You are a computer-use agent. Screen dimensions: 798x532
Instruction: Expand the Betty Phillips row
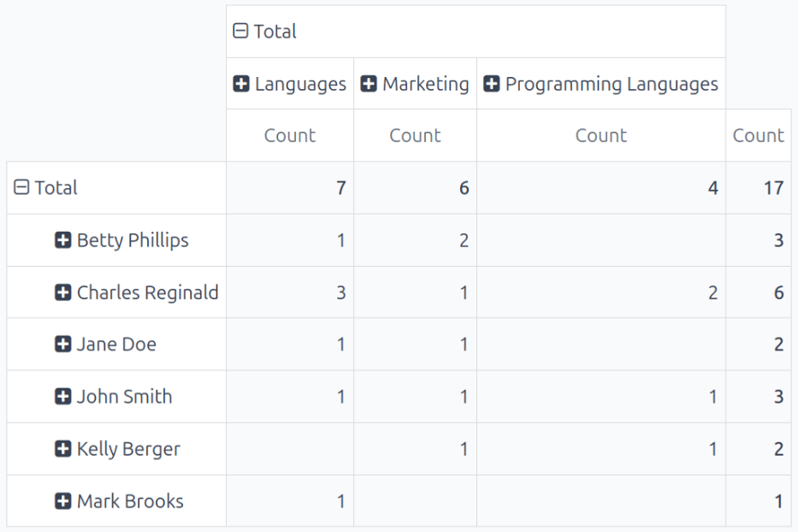pos(63,240)
